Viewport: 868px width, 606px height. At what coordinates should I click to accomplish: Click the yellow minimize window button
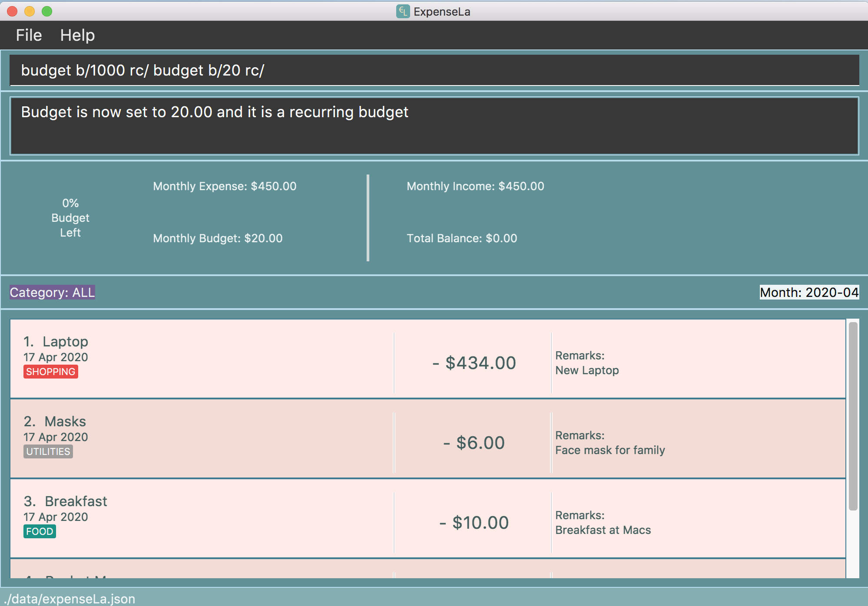(x=30, y=11)
